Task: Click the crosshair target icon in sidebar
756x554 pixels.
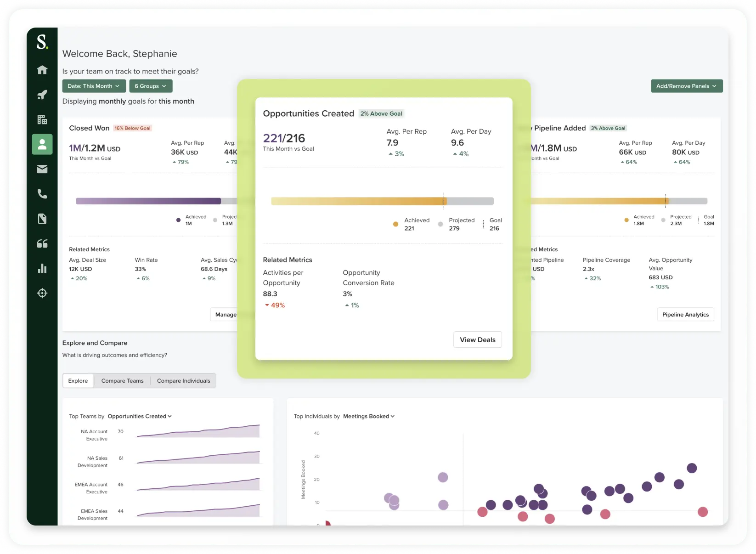Action: pos(42,293)
